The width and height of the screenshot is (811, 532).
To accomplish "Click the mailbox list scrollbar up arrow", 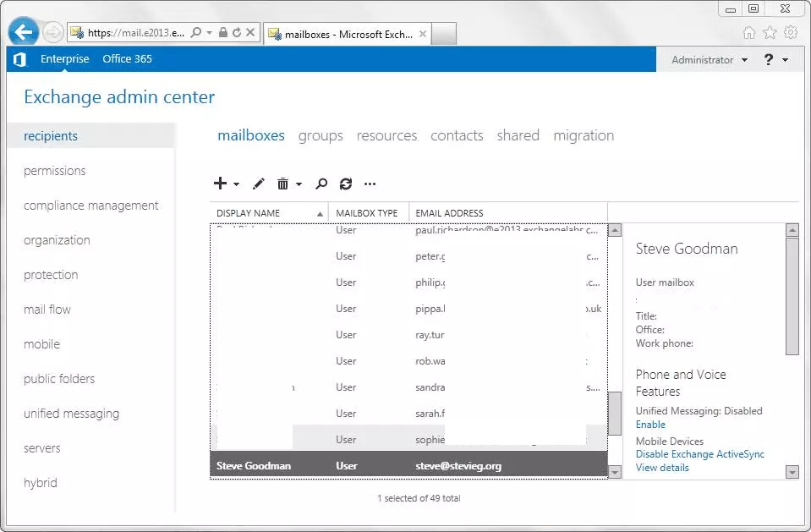I will (615, 230).
